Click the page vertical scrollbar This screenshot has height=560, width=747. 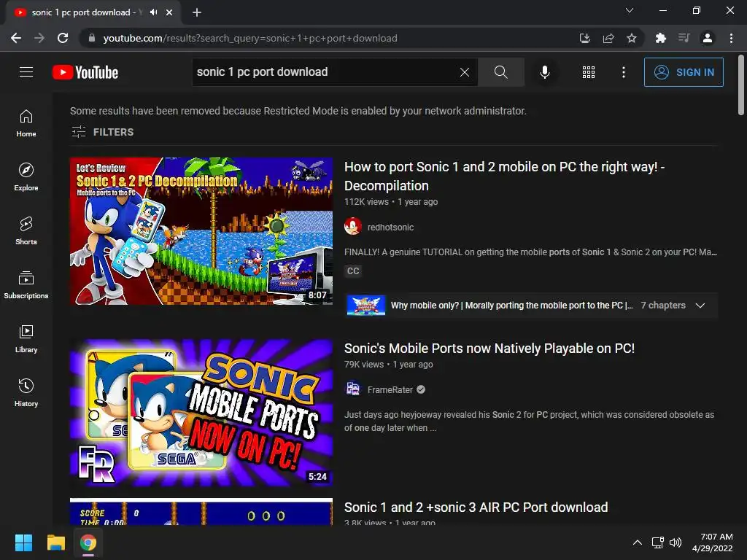[x=741, y=86]
